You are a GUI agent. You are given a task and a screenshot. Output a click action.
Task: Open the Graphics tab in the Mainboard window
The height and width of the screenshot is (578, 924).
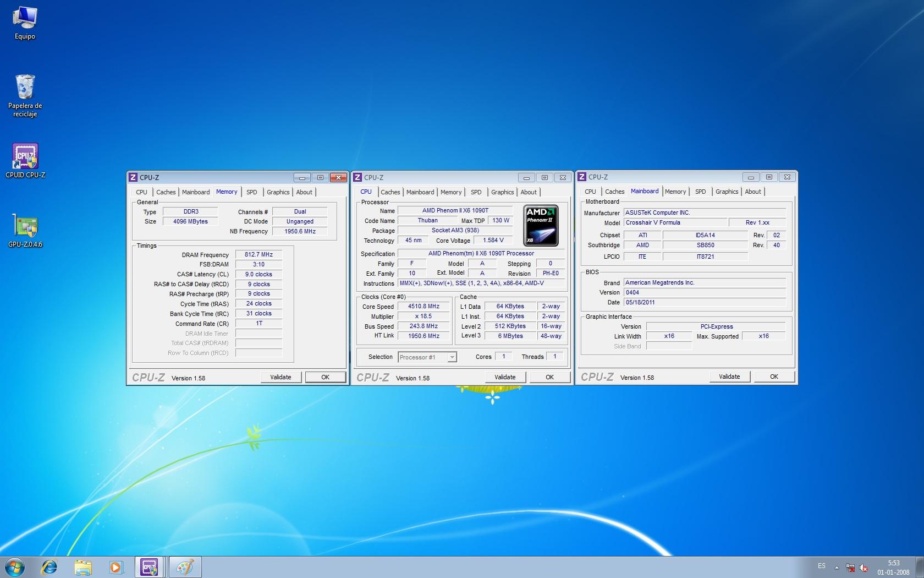tap(727, 192)
